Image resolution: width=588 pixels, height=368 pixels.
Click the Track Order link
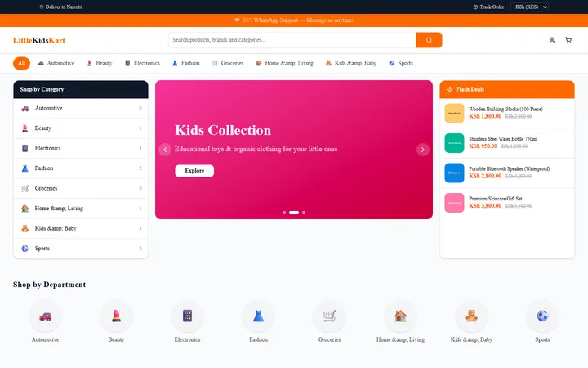click(x=488, y=7)
